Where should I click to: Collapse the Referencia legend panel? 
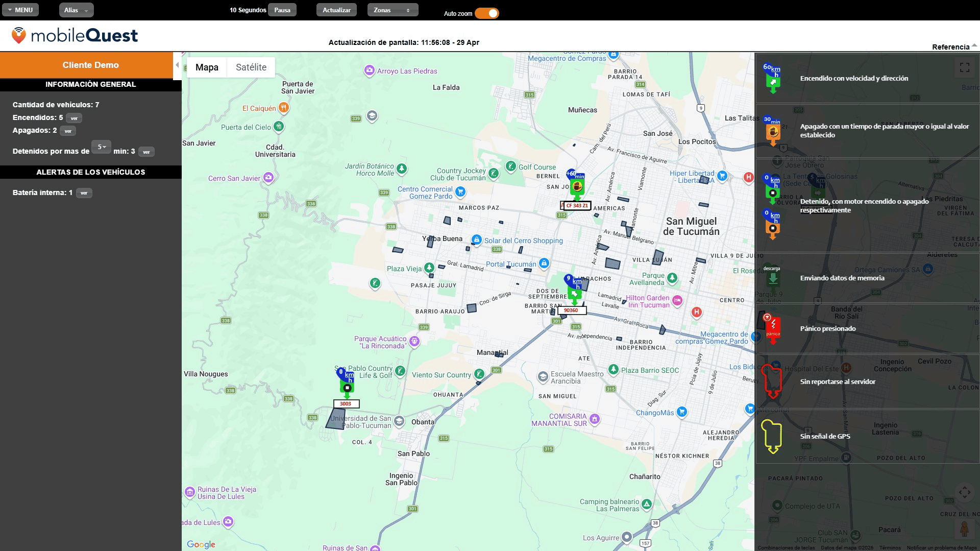(954, 46)
